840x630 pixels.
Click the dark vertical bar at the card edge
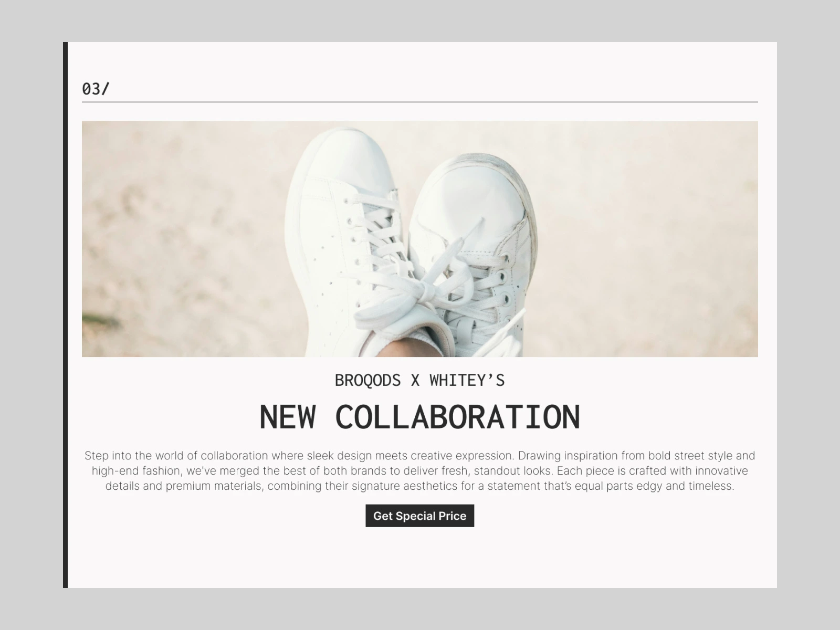[65, 315]
